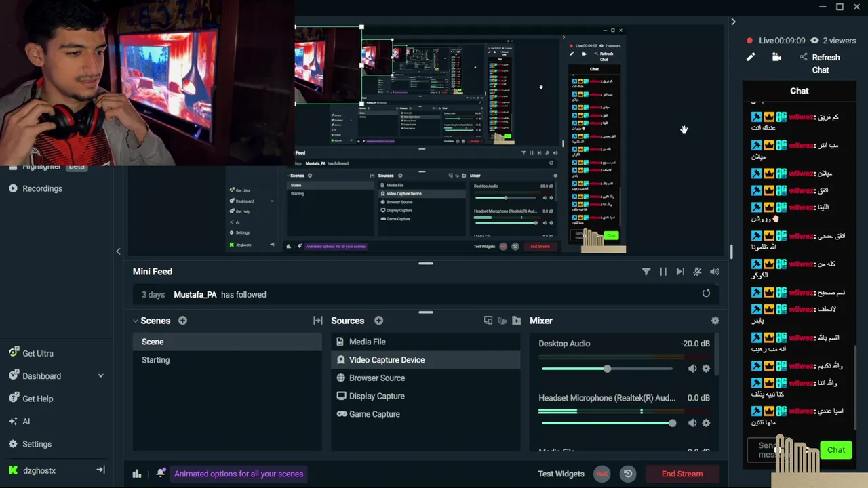Image resolution: width=868 pixels, height=488 pixels.
Task: Click the Mixer panel scrollbar
Action: pyautogui.click(x=716, y=356)
